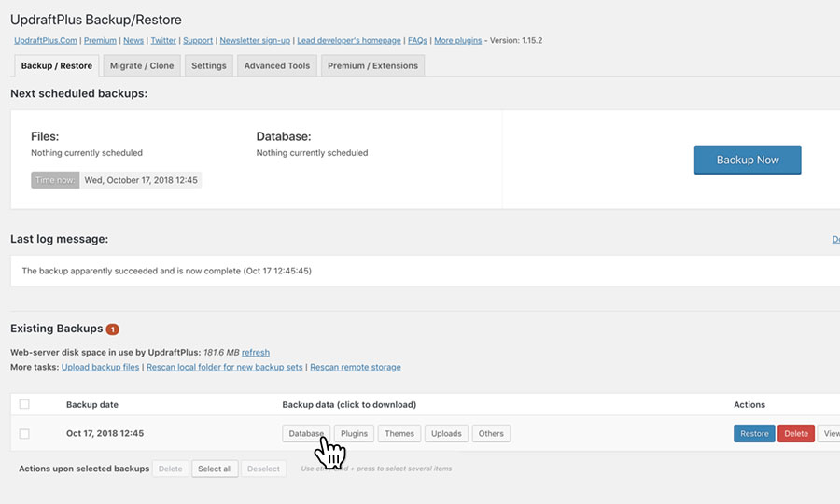
Task: Click the Existing Backups count badge
Action: tap(113, 329)
